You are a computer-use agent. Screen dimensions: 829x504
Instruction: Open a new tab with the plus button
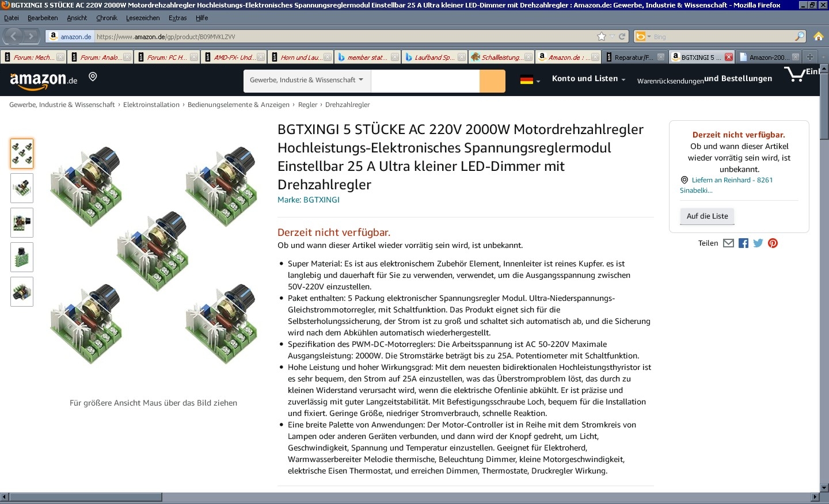pyautogui.click(x=809, y=57)
